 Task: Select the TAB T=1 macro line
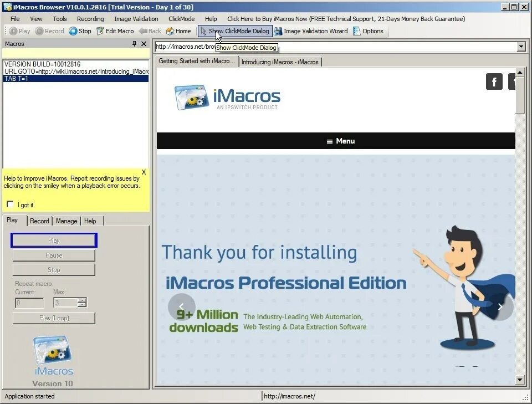point(76,79)
